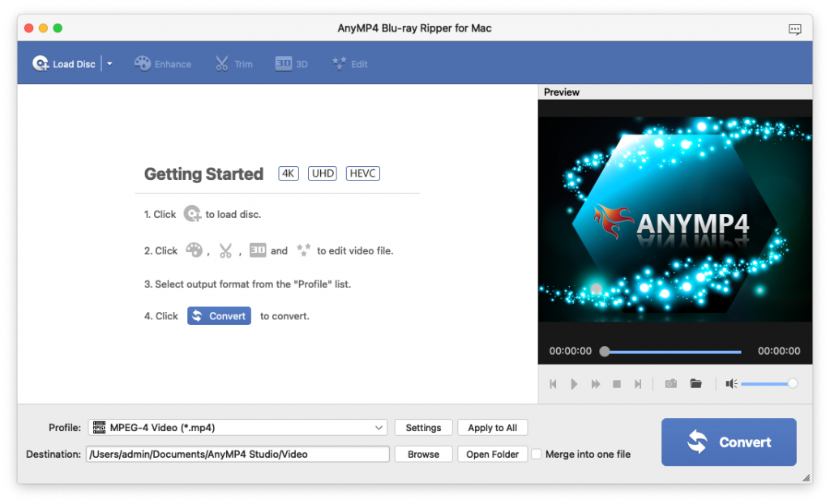Image resolution: width=830 pixels, height=504 pixels.
Task: Click the Load Disc toolbar button
Action: (64, 64)
